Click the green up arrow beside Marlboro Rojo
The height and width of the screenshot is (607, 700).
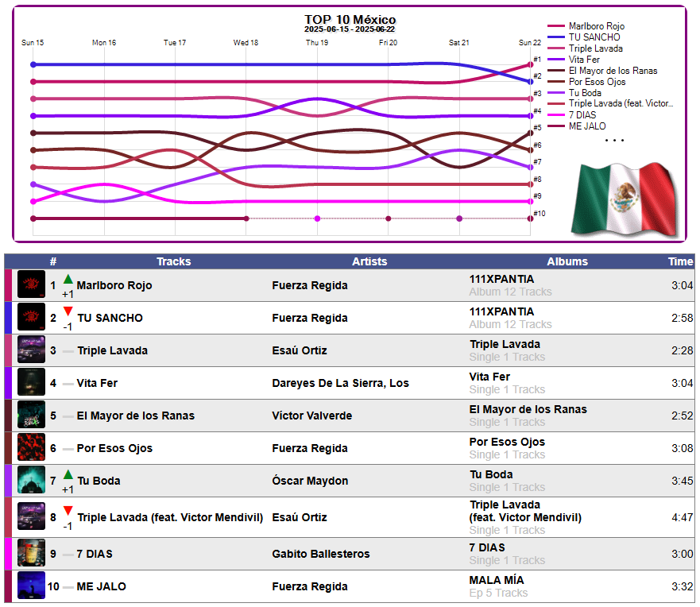tap(68, 280)
